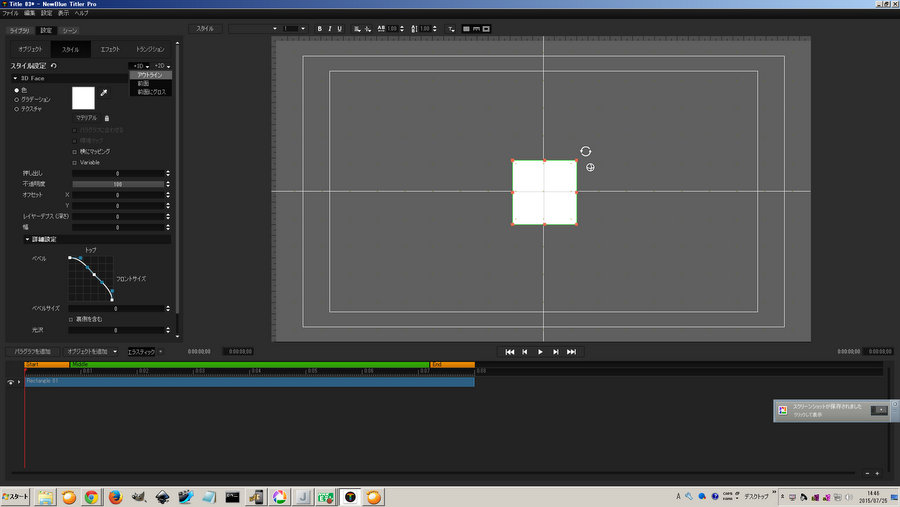Click the ruler display icon
The height and width of the screenshot is (507, 900).
(x=476, y=29)
